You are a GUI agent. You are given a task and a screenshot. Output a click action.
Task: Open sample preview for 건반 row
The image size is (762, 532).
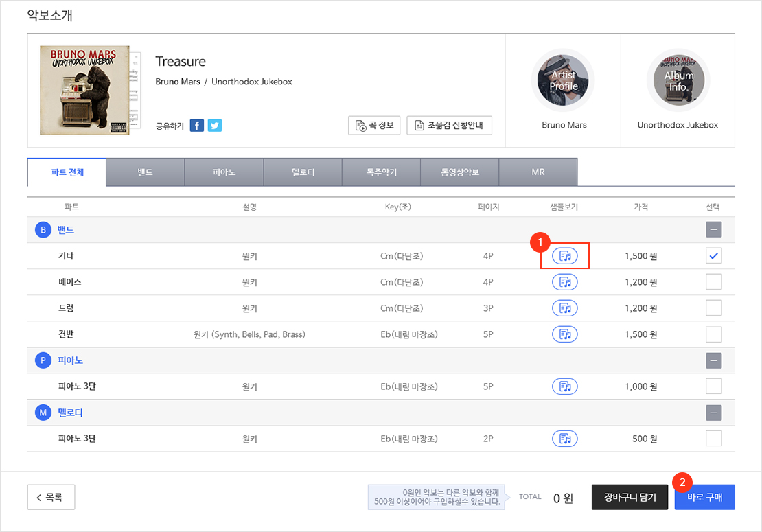(565, 334)
